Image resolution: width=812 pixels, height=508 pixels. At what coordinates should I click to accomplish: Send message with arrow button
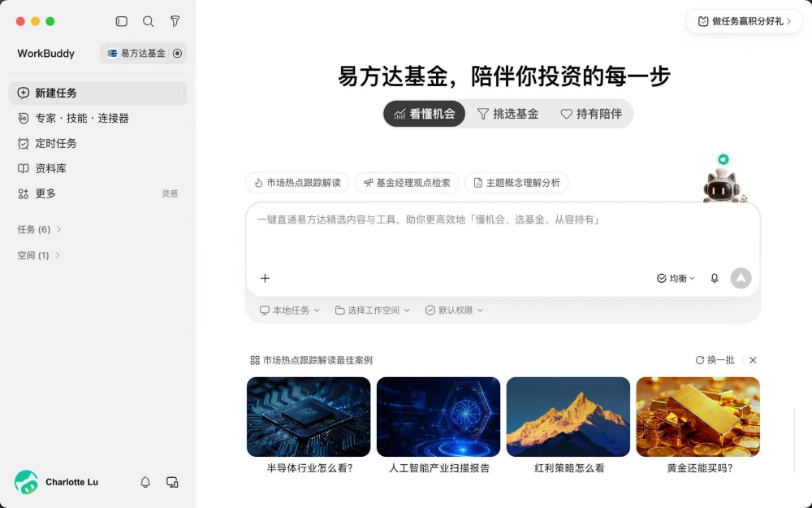741,278
